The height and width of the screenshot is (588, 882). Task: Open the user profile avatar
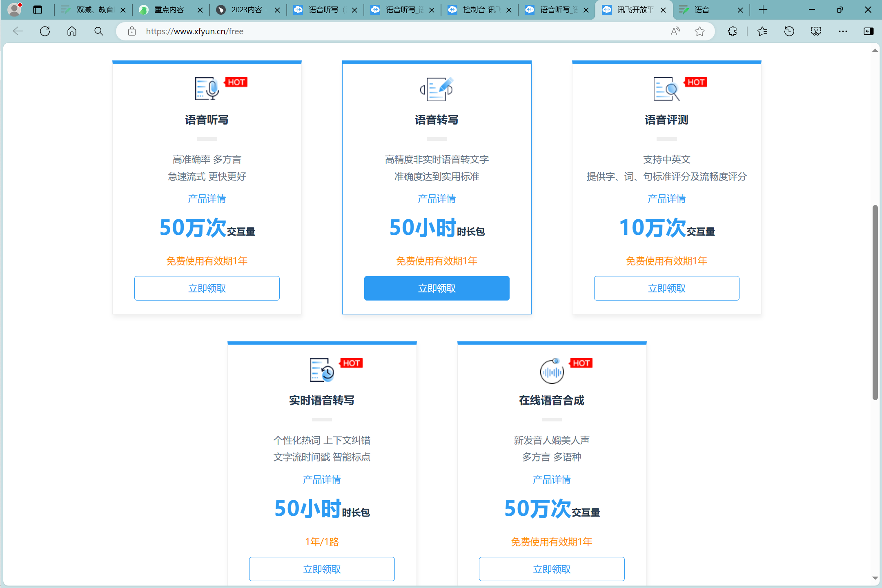coord(14,9)
